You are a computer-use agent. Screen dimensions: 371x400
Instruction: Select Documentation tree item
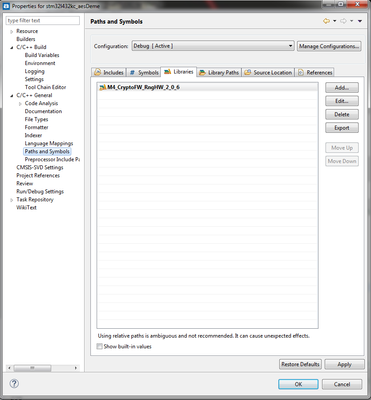pyautogui.click(x=43, y=111)
